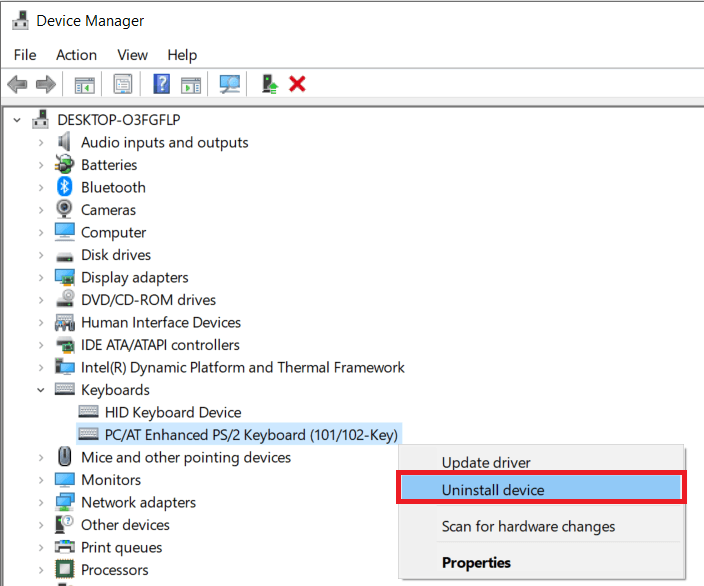
Task: Click the Mice and pointing devices mouse icon
Action: pyautogui.click(x=65, y=457)
